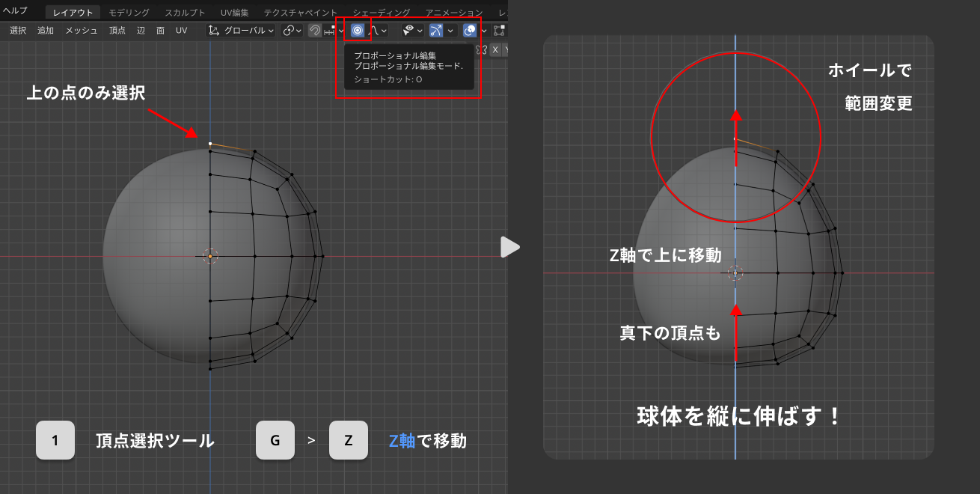Open the メッシュ menu in viewport header
Image resolution: width=980 pixels, height=494 pixels.
click(x=82, y=31)
